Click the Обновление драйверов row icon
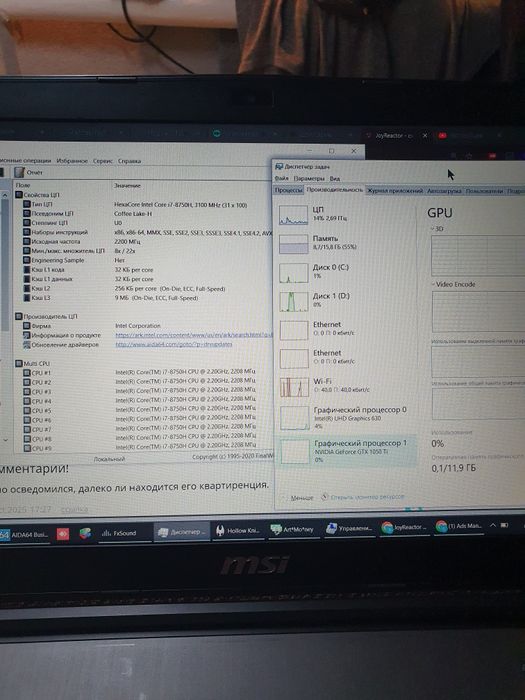Viewport: 525px width, 700px height. tap(27, 345)
